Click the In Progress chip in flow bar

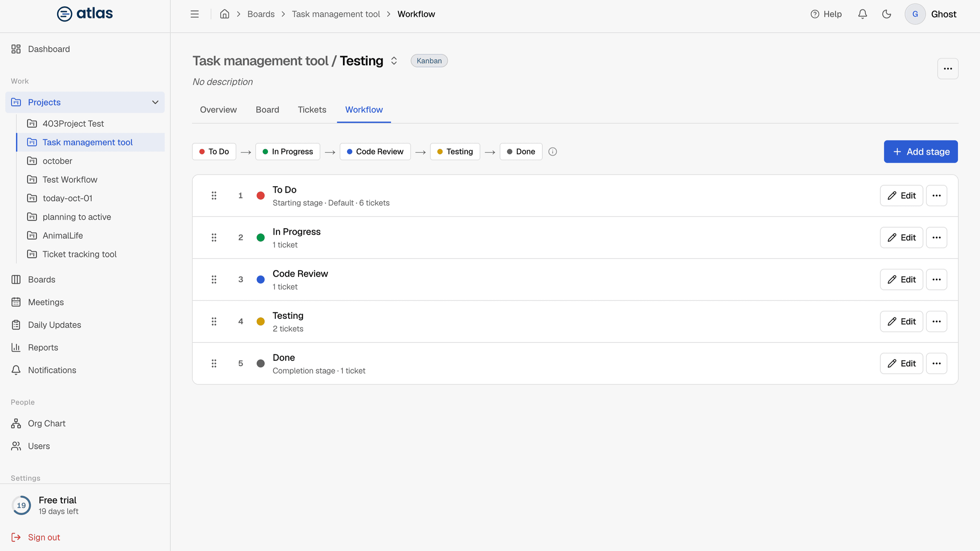pos(288,152)
